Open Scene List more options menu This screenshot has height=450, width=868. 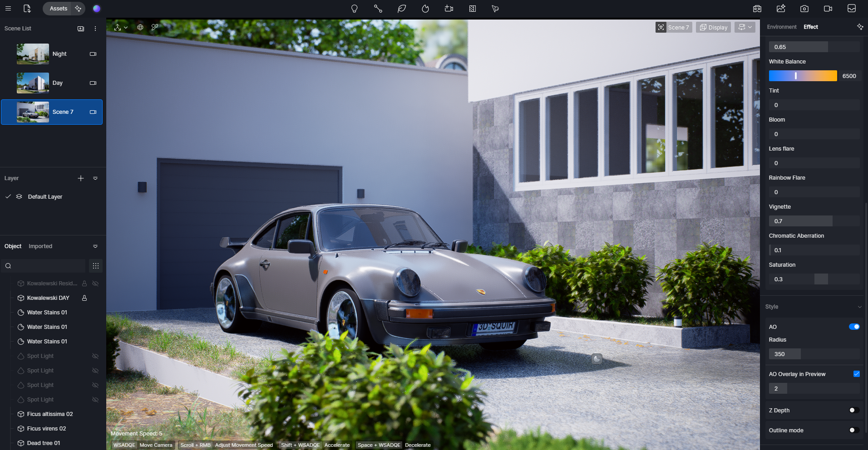point(95,29)
